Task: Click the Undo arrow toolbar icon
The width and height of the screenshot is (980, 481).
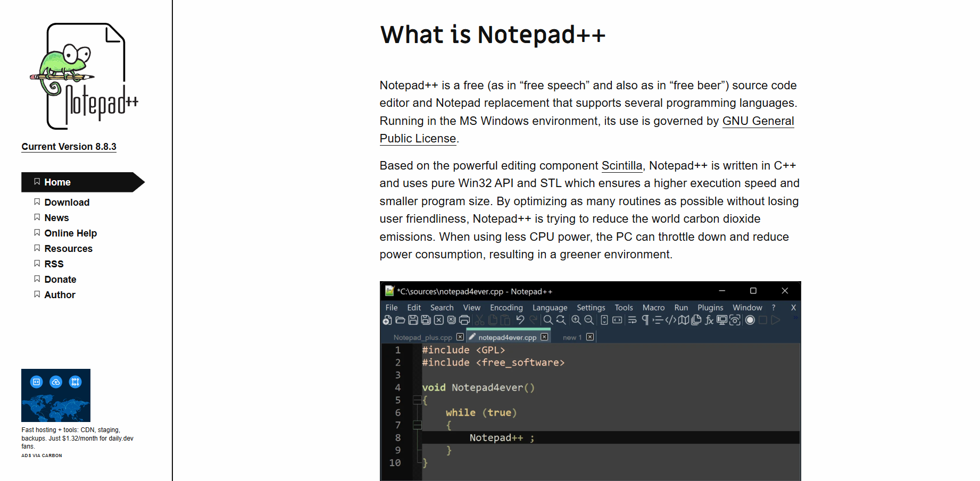Action: (520, 320)
